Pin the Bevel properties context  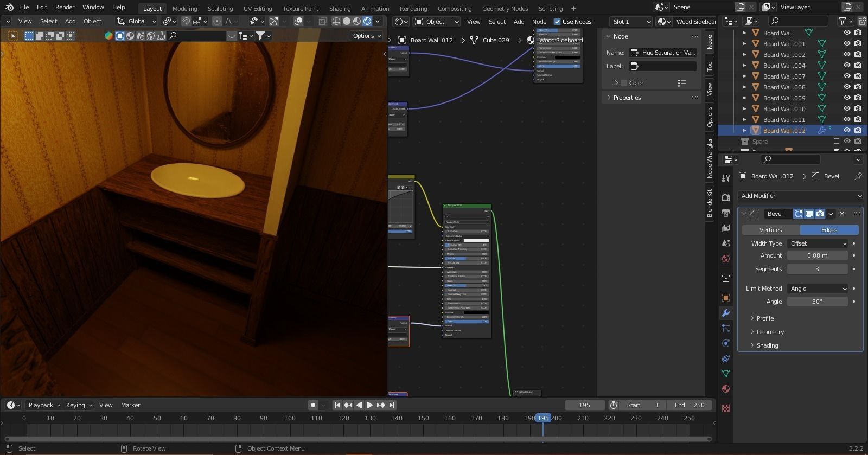tap(858, 176)
